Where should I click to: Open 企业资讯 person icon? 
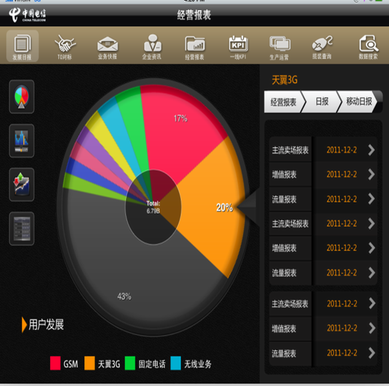152,46
